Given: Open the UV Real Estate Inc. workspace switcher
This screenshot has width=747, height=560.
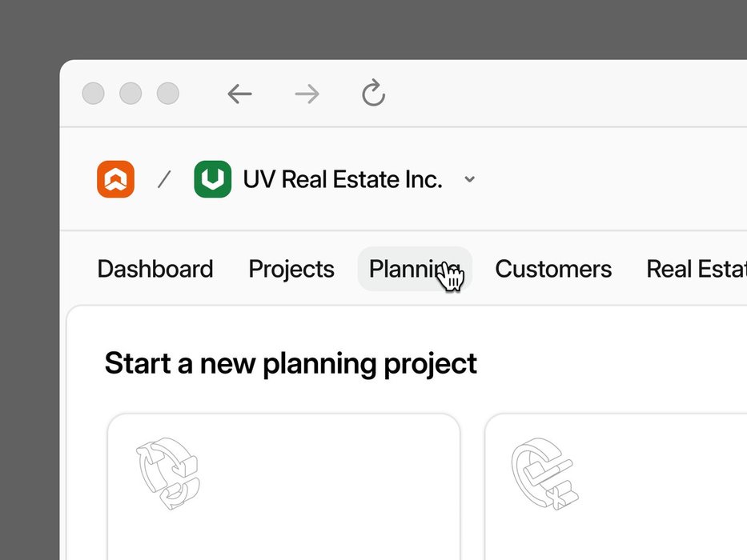Looking at the screenshot, I should 343,179.
